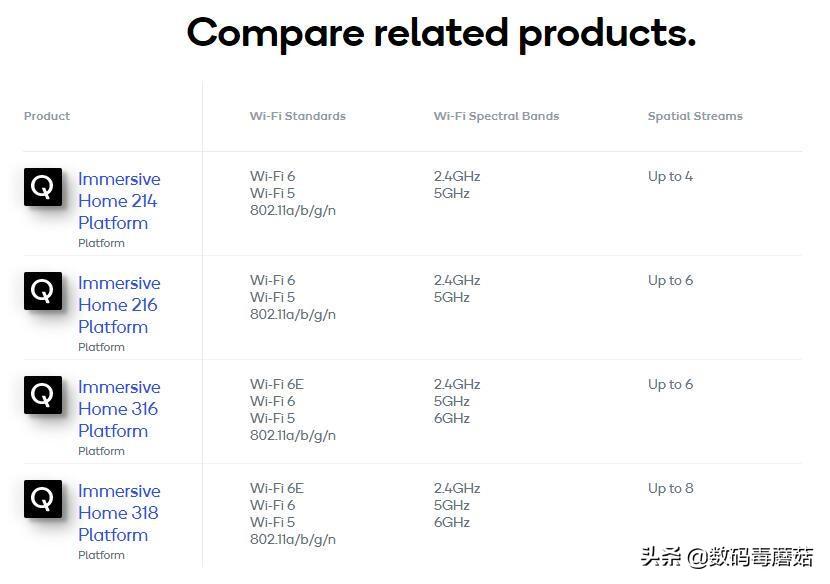Open the Immersive Home 318 Platform link
This screenshot has width=830, height=584.
pyautogui.click(x=119, y=513)
